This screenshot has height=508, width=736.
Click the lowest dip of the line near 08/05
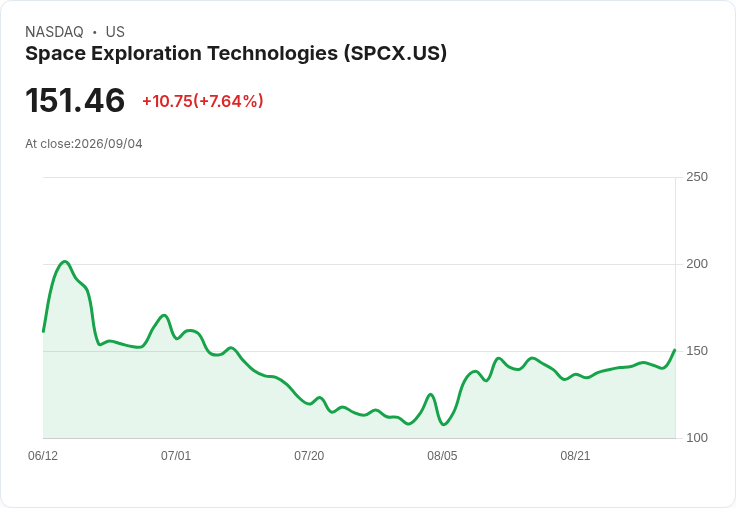[444, 424]
